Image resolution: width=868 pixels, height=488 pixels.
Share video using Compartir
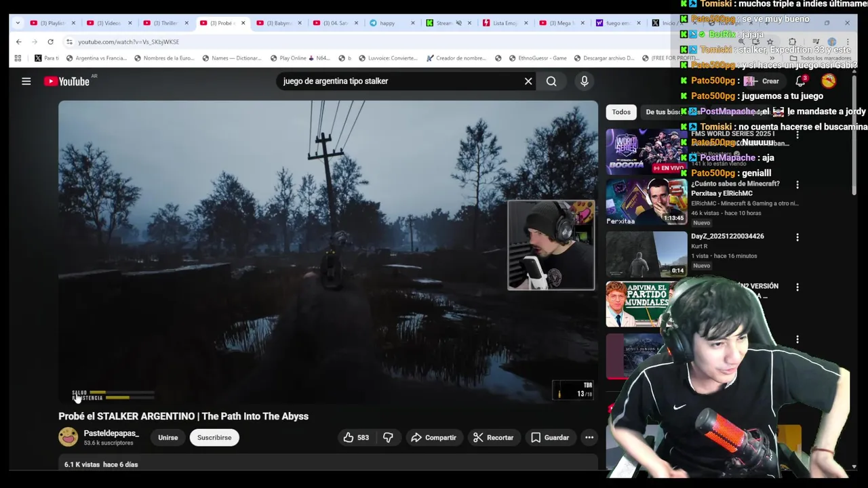point(434,438)
